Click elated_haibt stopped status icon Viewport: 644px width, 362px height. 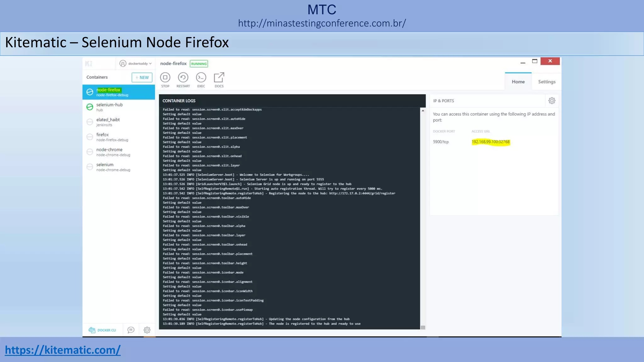(x=90, y=122)
